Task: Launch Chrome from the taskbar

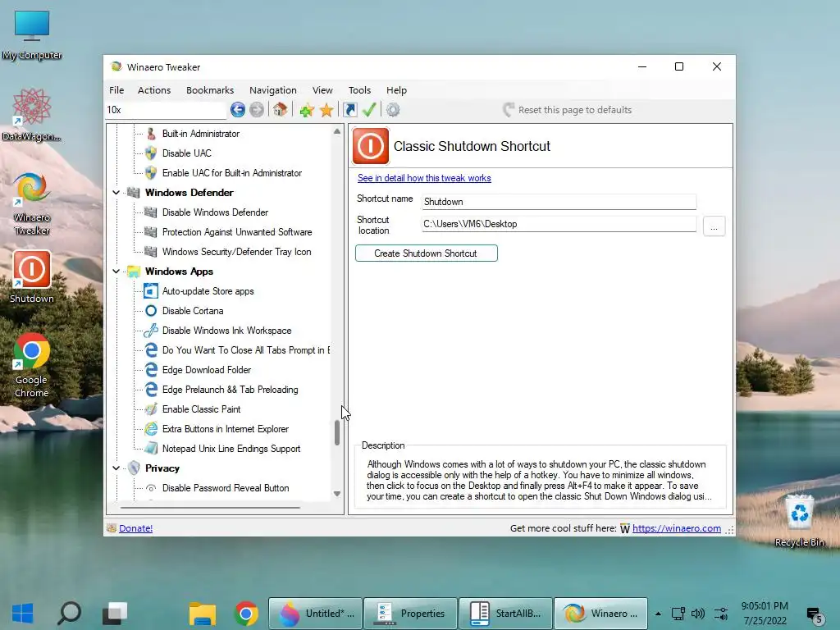Action: point(246,614)
